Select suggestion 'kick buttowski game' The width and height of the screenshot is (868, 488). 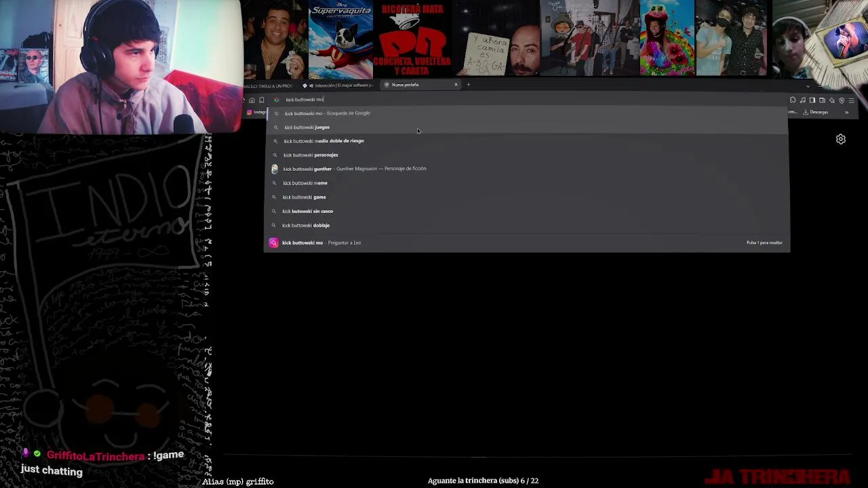527,197
